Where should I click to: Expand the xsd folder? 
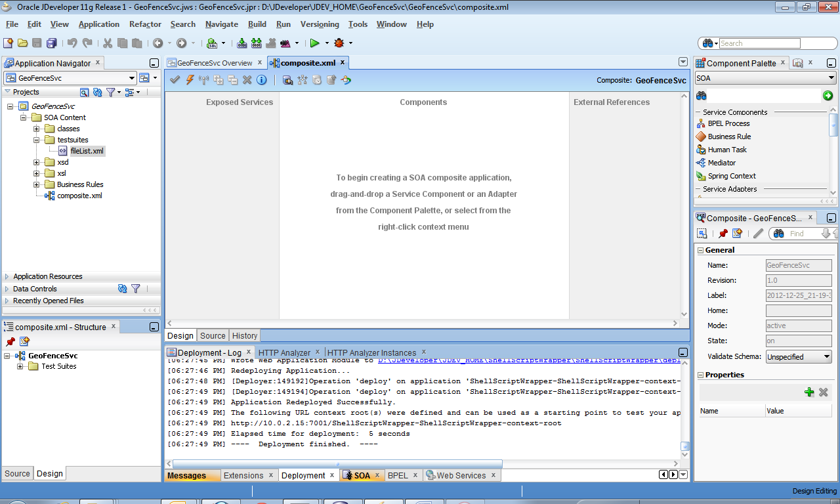pyautogui.click(x=37, y=162)
